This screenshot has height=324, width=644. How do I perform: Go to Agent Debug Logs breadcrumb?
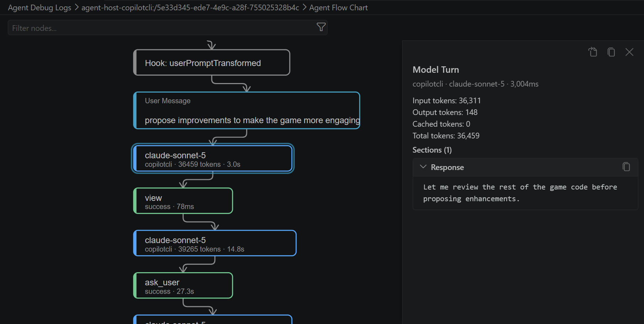[39, 7]
